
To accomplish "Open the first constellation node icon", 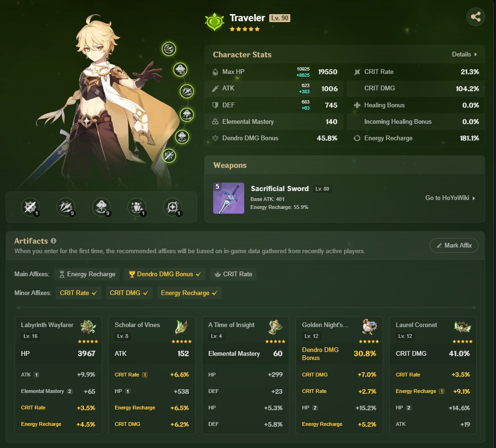I will click(169, 49).
